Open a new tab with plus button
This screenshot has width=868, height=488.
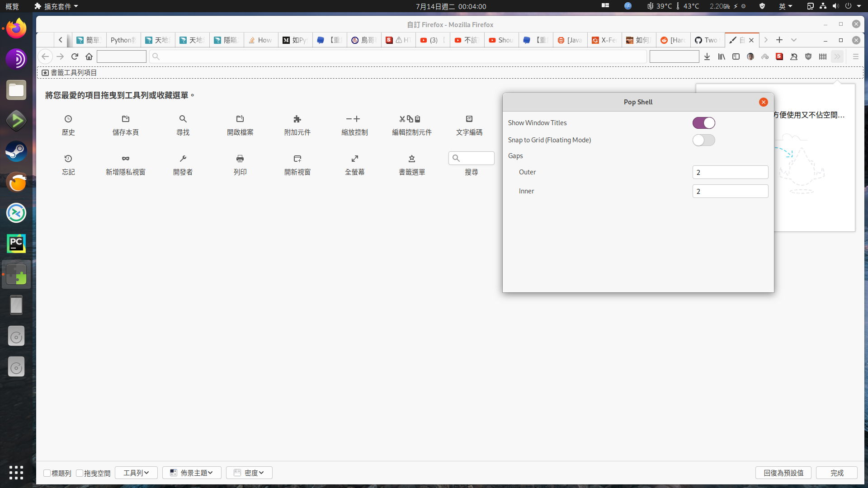(779, 40)
